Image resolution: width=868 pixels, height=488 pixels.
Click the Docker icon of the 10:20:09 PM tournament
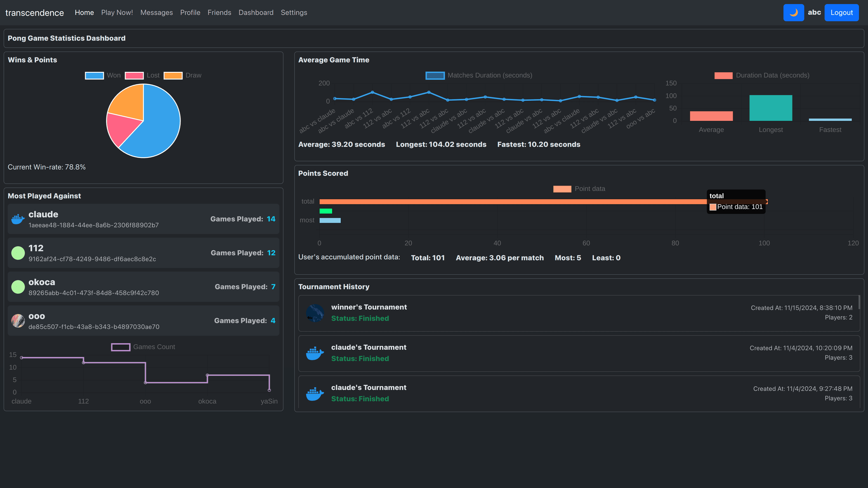click(x=315, y=353)
